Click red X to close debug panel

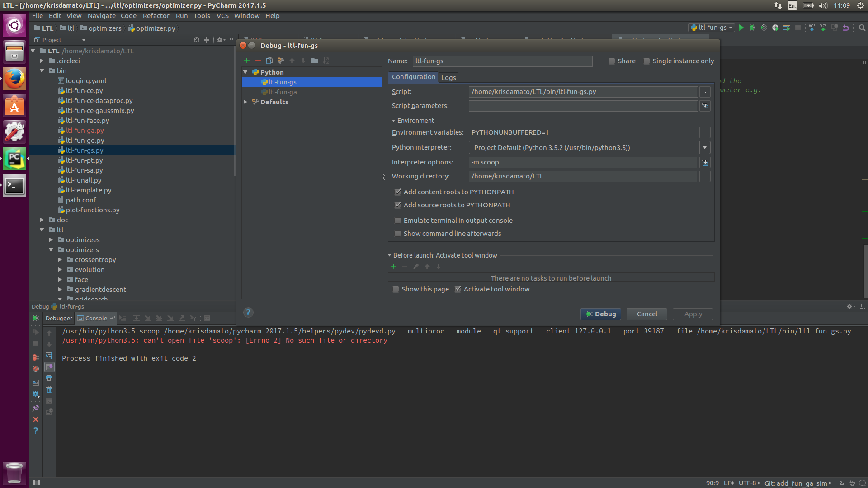[x=36, y=419]
